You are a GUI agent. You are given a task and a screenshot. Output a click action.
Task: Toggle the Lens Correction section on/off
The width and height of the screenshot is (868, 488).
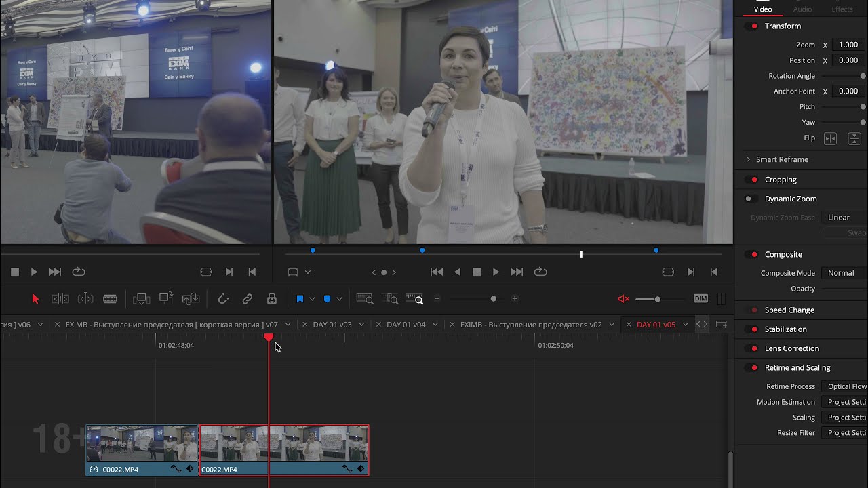(751, 348)
